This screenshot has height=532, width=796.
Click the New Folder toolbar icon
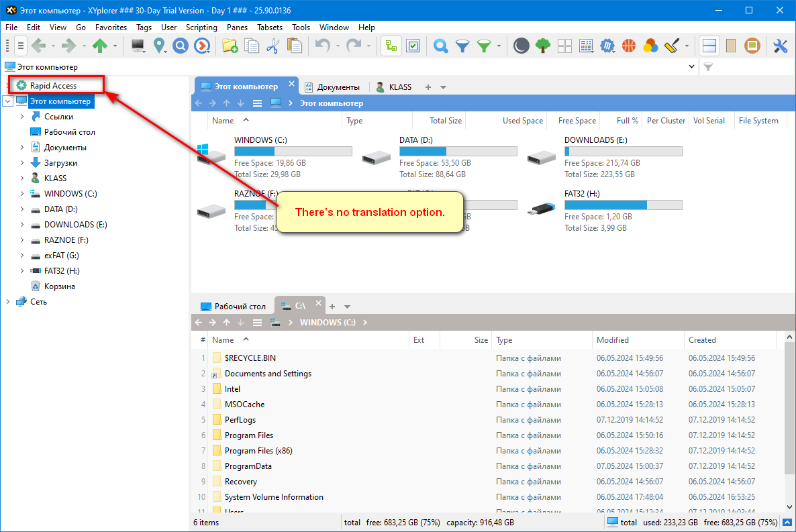point(230,46)
